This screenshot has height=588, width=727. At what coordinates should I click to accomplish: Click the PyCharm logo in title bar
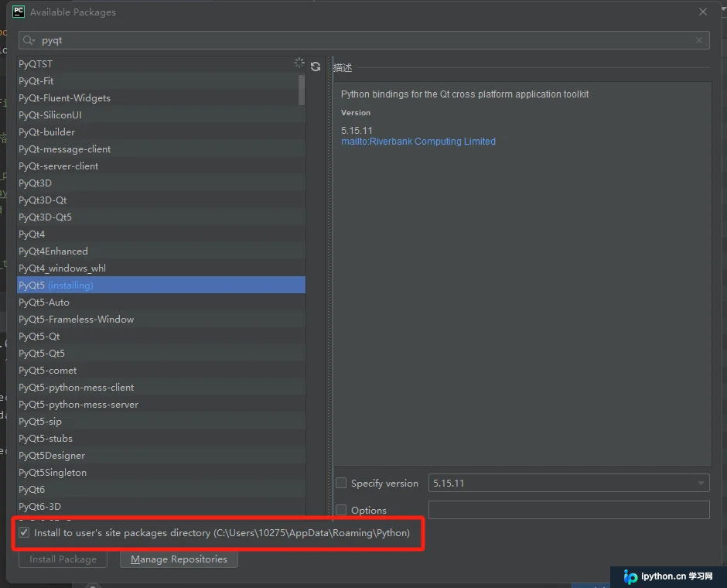19,12
